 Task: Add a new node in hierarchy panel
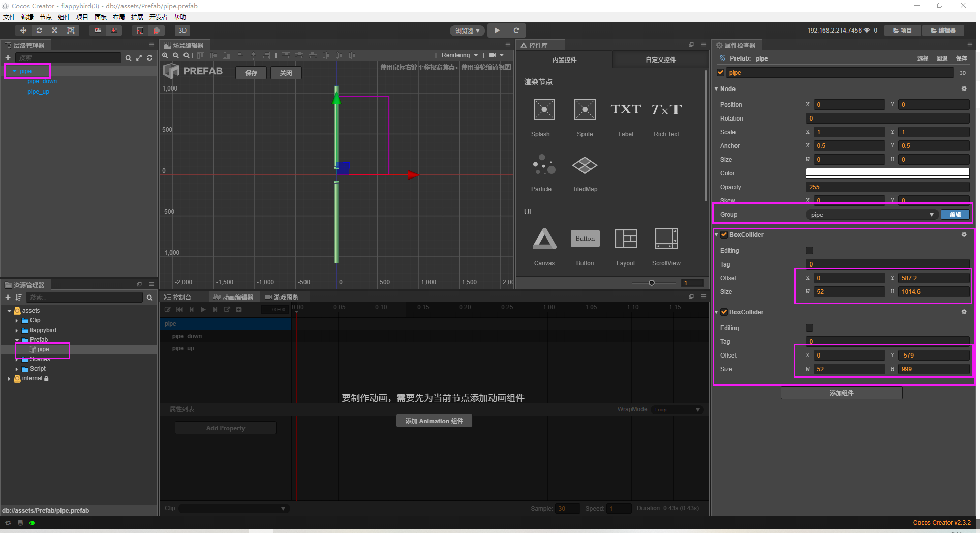8,58
